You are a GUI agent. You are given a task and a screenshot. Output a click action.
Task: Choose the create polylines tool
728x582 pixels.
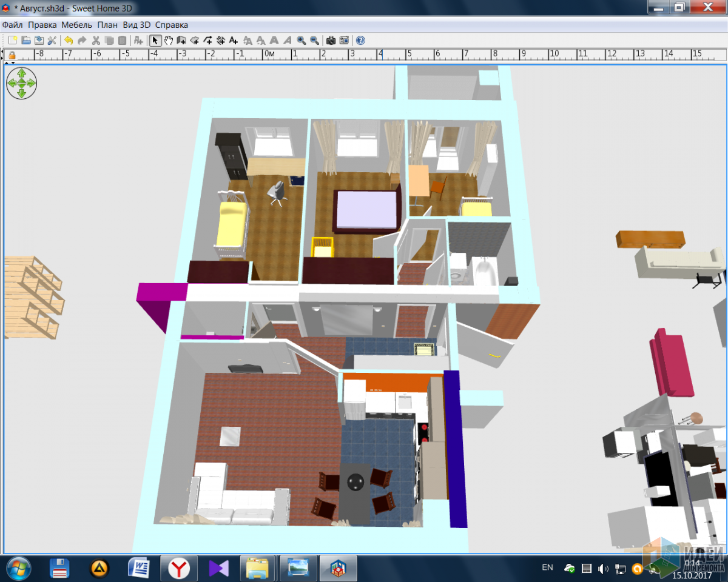(208, 41)
